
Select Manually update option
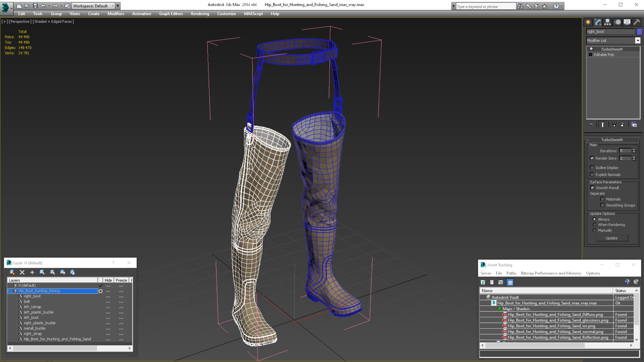click(x=594, y=230)
